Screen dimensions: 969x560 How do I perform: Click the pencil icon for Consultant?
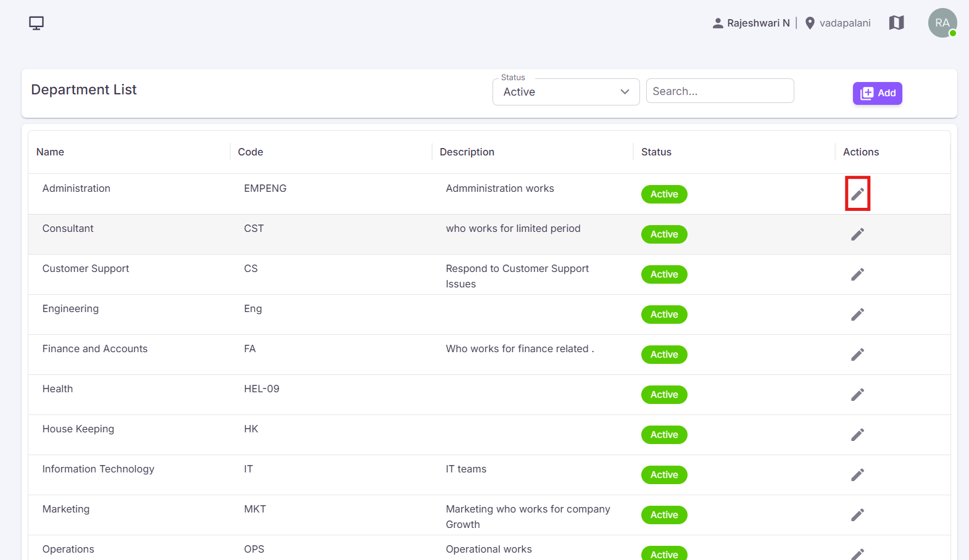pos(857,234)
